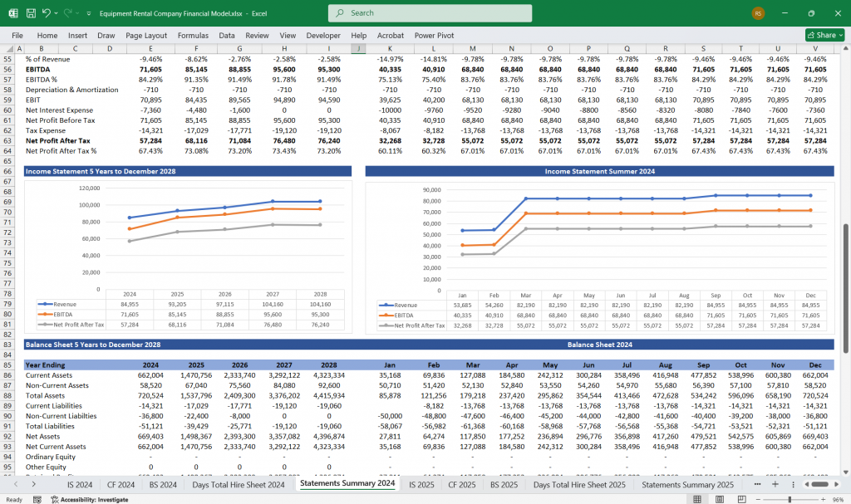
Task: Click the Redo icon
Action: [x=70, y=12]
